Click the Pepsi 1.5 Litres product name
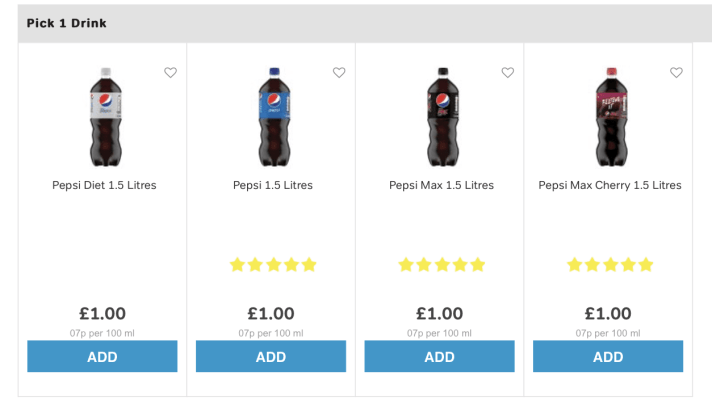The width and height of the screenshot is (712, 417). pyautogui.click(x=273, y=185)
